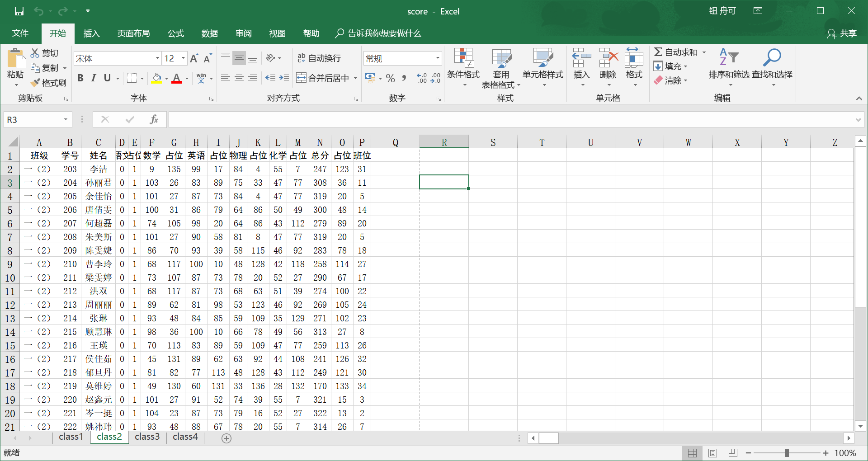868x461 pixels.
Task: Toggle Wrap Text (自动换行)
Action: click(x=319, y=58)
